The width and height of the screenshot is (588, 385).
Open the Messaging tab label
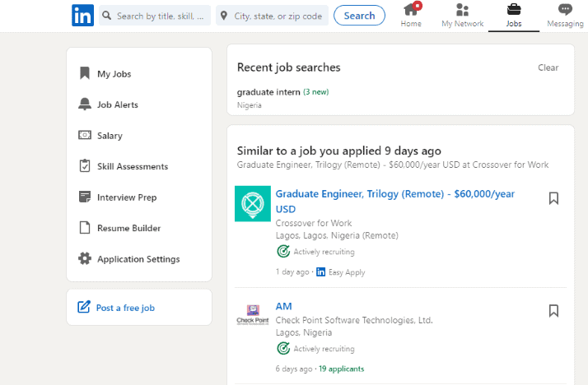[x=565, y=24]
